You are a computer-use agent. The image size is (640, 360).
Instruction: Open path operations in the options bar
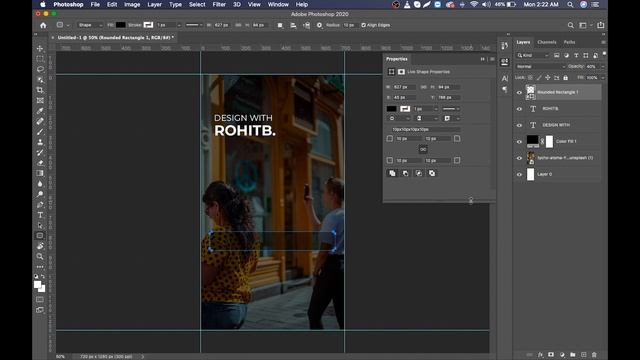pos(280,25)
